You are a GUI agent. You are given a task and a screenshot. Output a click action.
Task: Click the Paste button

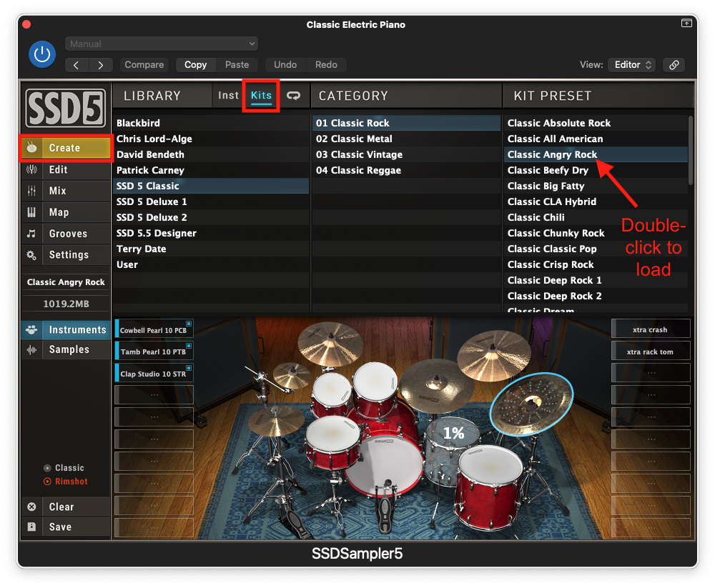(237, 65)
